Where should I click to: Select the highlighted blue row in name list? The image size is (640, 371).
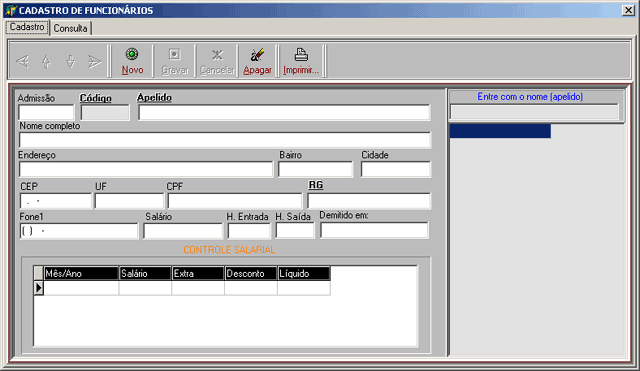click(500, 131)
